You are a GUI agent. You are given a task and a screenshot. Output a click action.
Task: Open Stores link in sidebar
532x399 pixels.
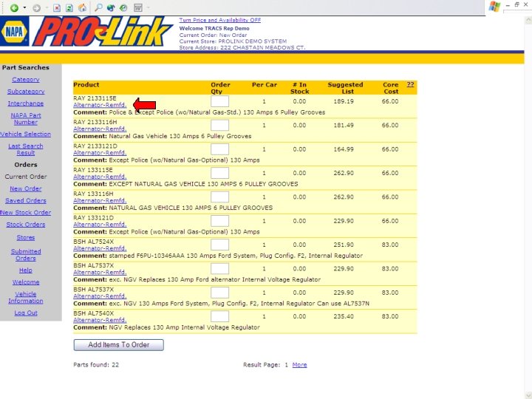click(x=26, y=237)
